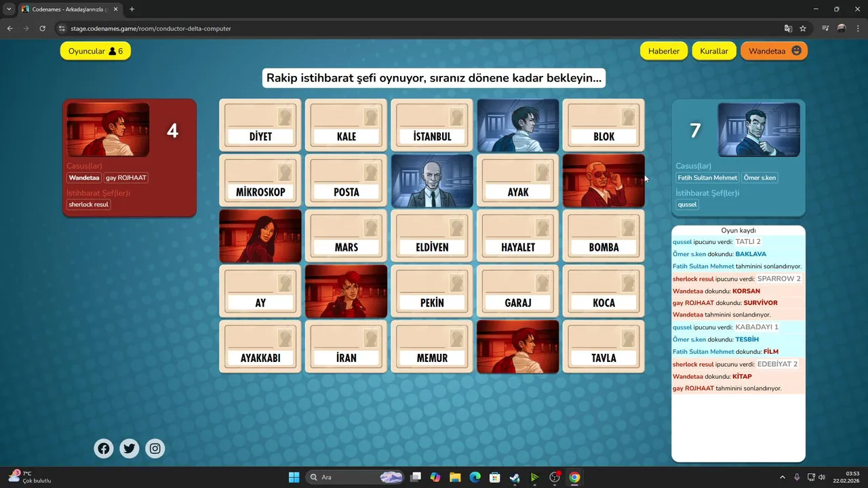Open the tab search dropdown arrow
The height and width of the screenshot is (488, 868).
pyautogui.click(x=9, y=9)
